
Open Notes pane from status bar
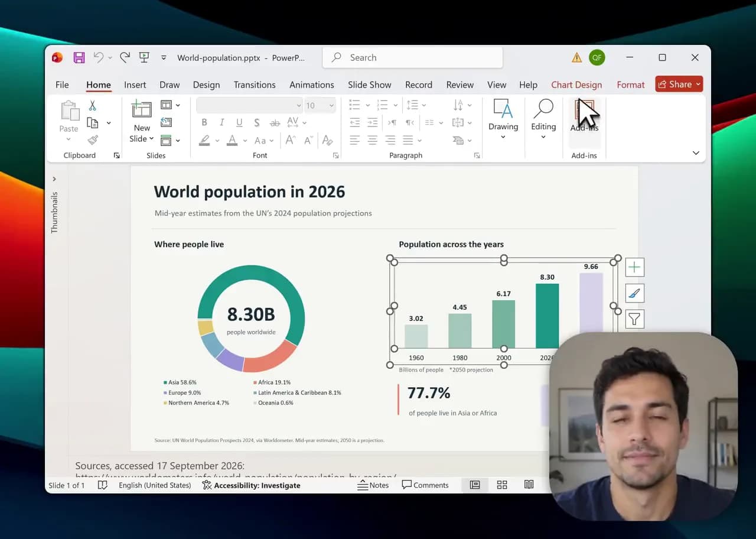[373, 485]
